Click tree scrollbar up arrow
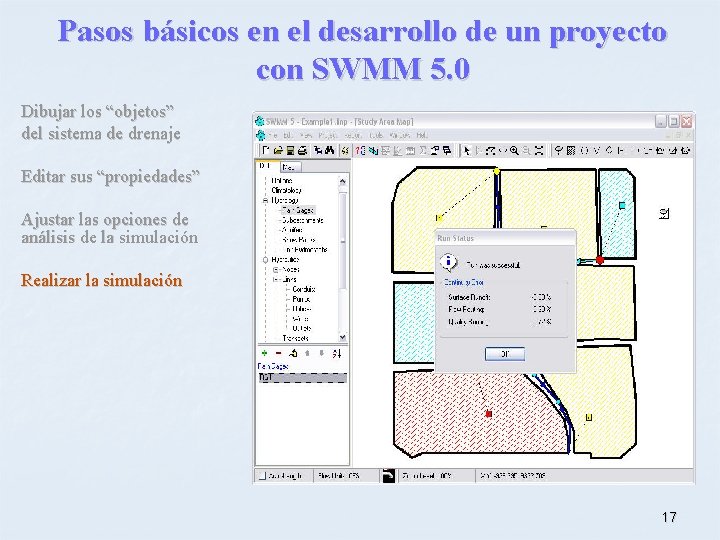This screenshot has width=720, height=540. pyautogui.click(x=343, y=181)
